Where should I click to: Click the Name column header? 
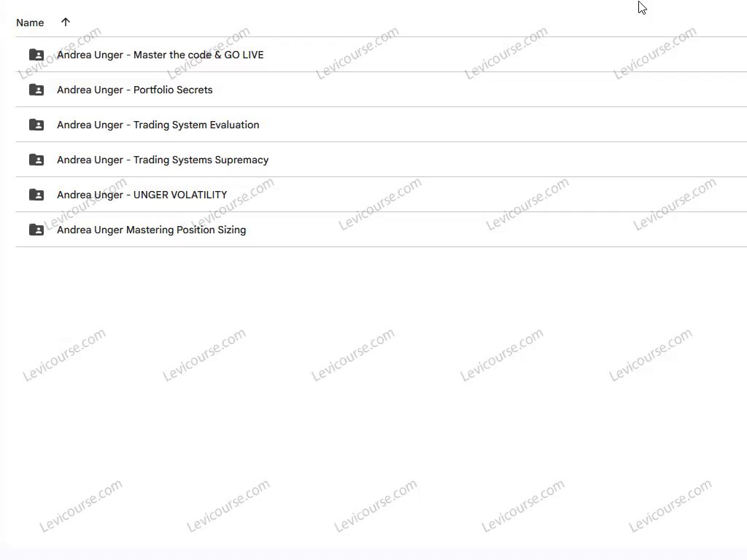tap(30, 23)
